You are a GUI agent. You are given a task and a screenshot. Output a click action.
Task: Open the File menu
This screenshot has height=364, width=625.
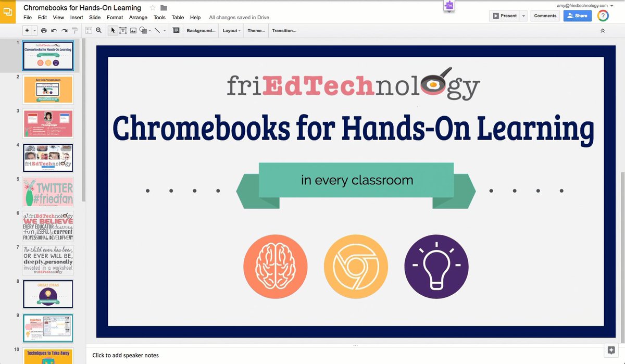(28, 17)
